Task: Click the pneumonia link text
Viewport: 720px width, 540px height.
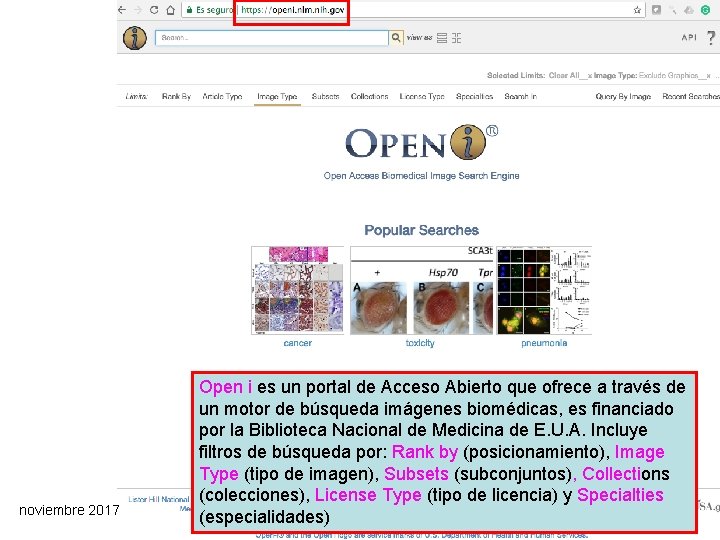Action: click(x=544, y=343)
